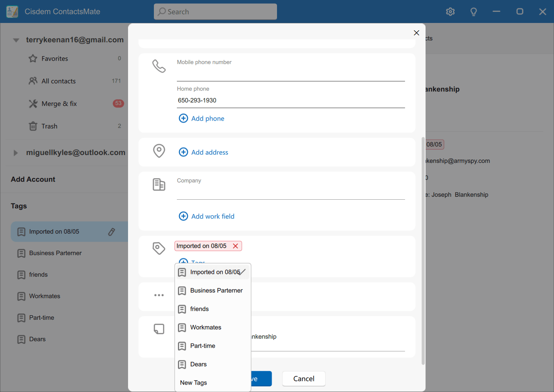Create New Tags from the dropdown
This screenshot has height=392, width=554.
[194, 383]
